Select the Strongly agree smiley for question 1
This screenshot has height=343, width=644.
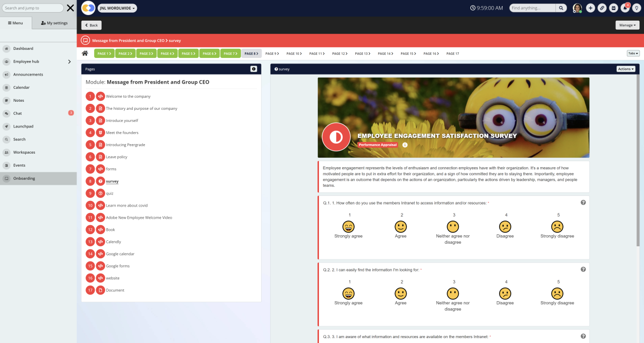348,227
